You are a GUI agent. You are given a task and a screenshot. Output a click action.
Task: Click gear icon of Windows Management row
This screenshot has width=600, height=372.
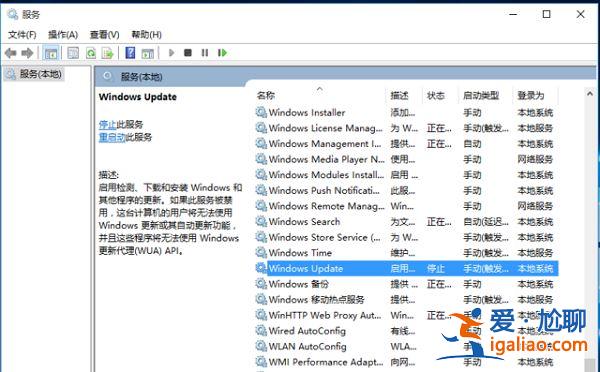pos(261,144)
